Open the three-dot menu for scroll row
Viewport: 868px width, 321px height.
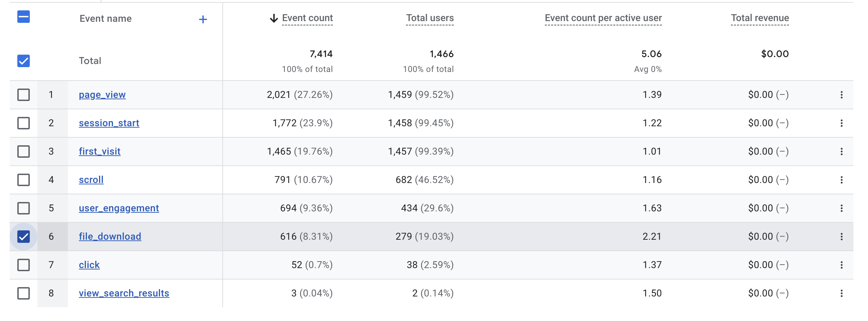pyautogui.click(x=841, y=180)
